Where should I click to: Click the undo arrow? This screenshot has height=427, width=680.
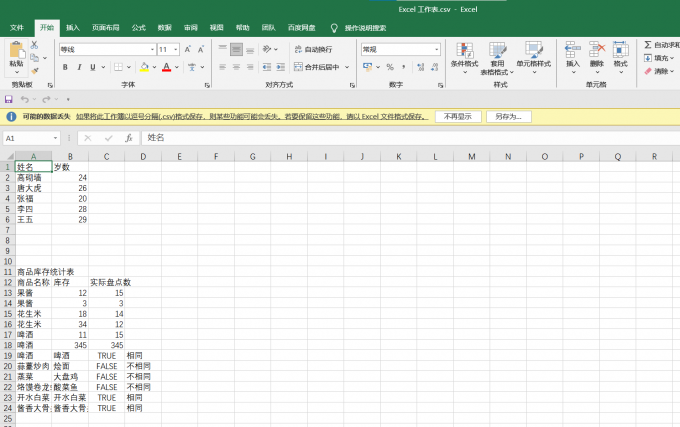tap(25, 99)
